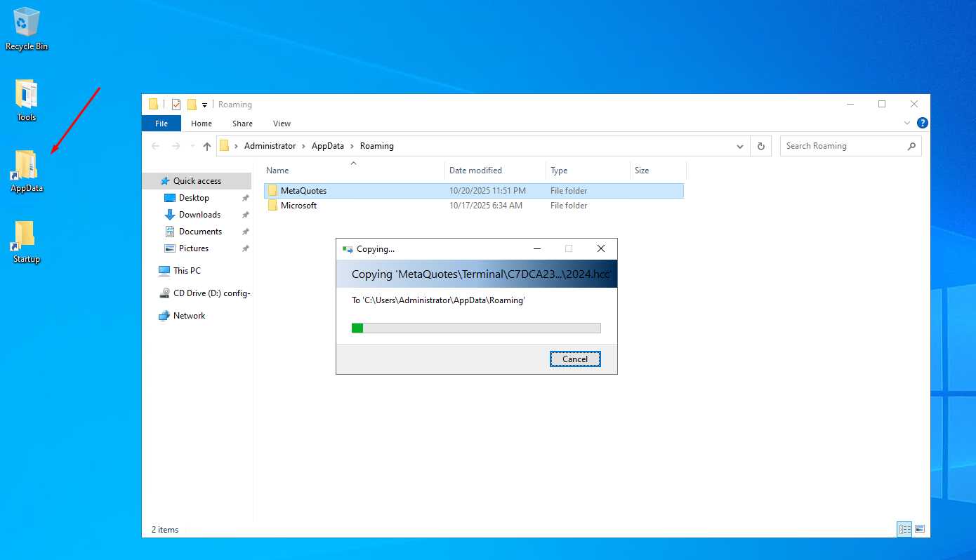This screenshot has width=976, height=560.
Task: Switch to large icons view layout
Action: point(920,529)
